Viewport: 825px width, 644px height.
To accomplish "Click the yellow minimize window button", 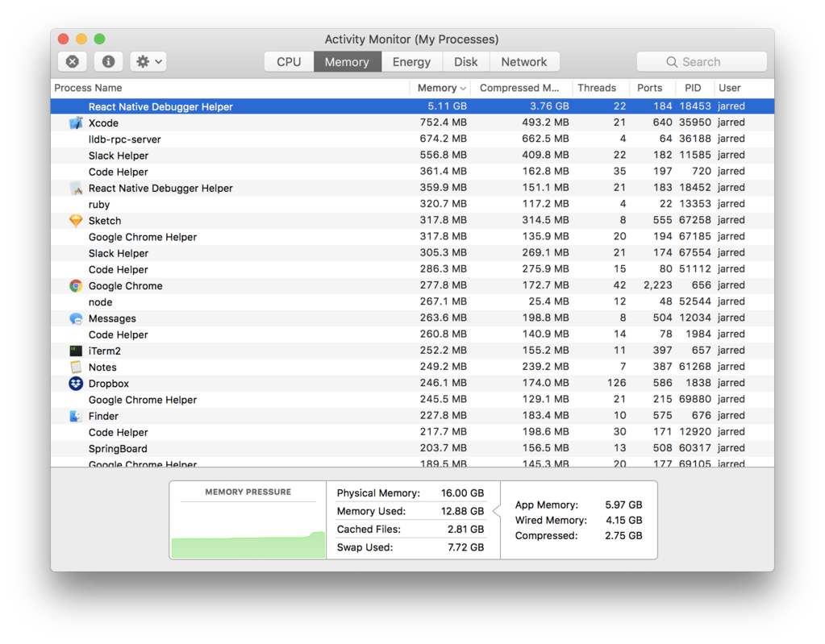I will tap(81, 39).
